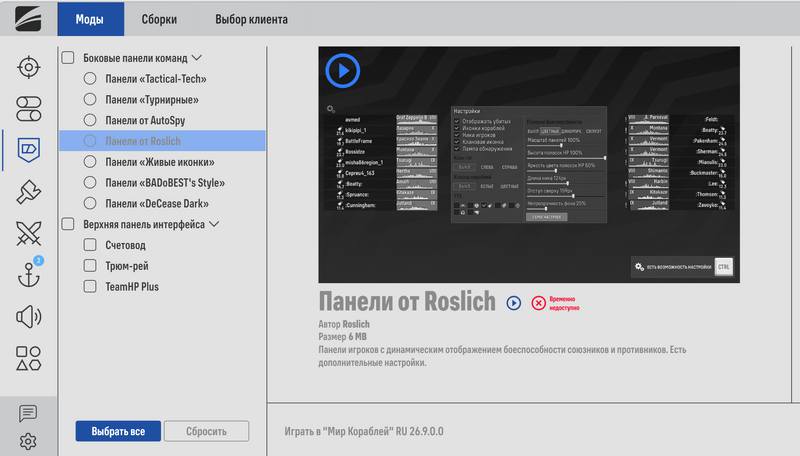
Task: Click the Выбрать все button
Action: (118, 431)
